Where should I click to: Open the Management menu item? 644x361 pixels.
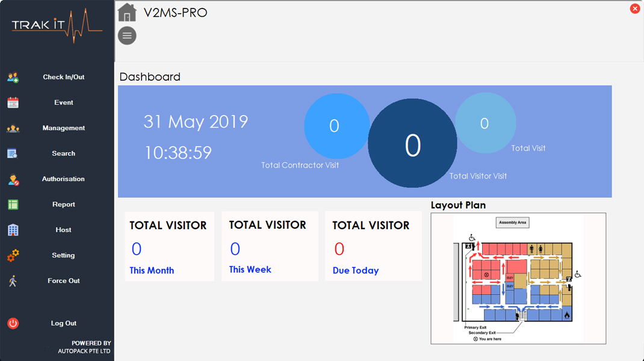pos(64,128)
